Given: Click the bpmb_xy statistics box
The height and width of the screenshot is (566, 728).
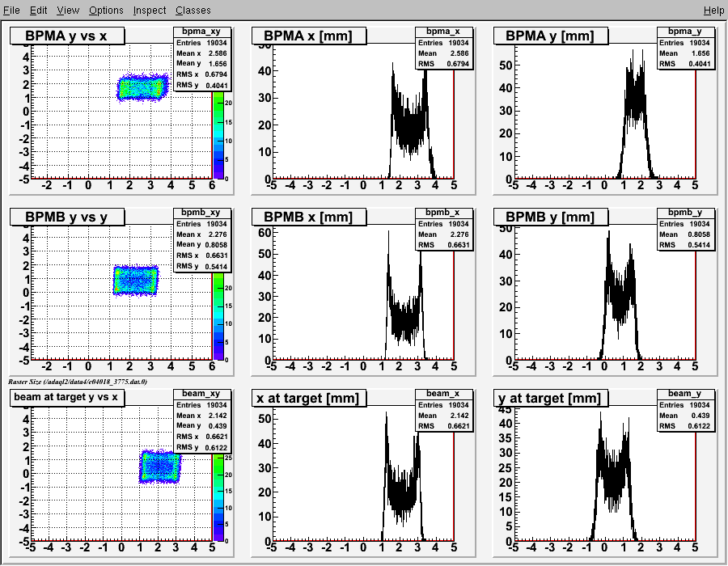Looking at the screenshot, I should pyautogui.click(x=202, y=240).
